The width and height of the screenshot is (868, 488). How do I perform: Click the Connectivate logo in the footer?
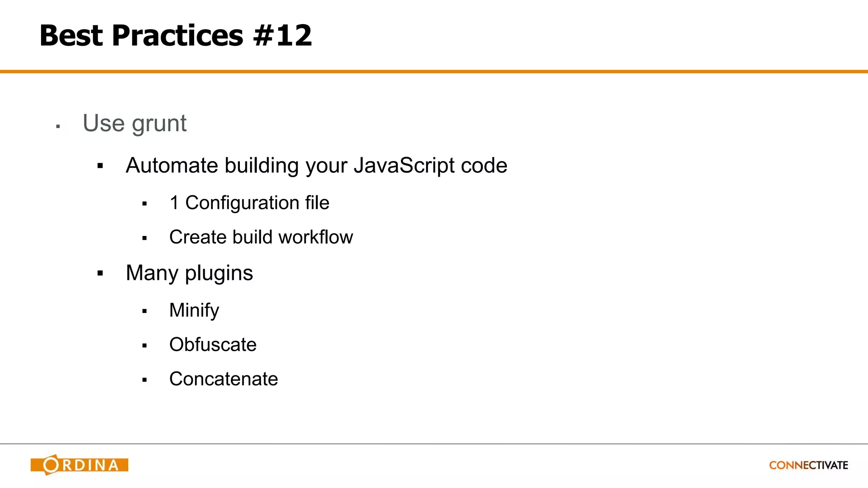[x=808, y=465]
